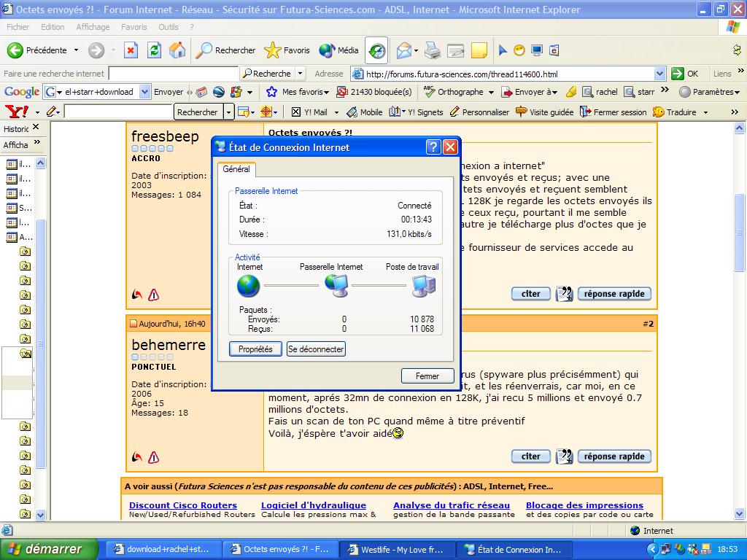
Task: Expand Liens toolbar chevron
Action: coord(741,71)
